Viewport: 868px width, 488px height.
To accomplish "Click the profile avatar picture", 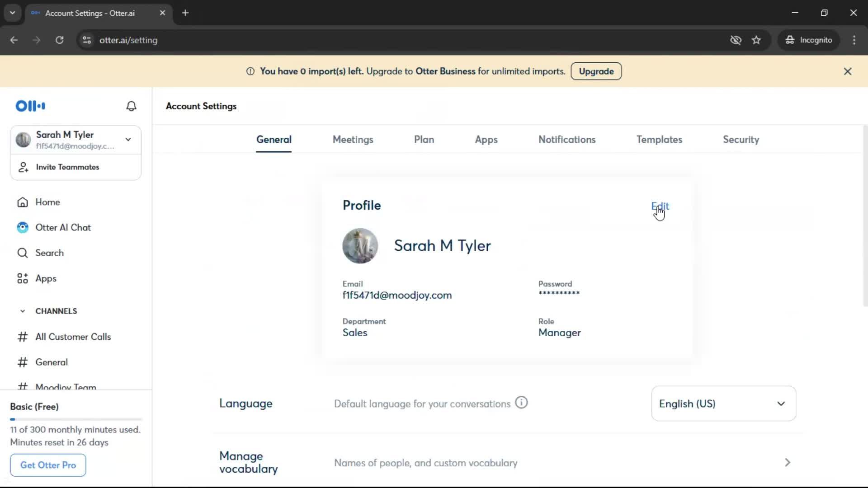I will (360, 246).
